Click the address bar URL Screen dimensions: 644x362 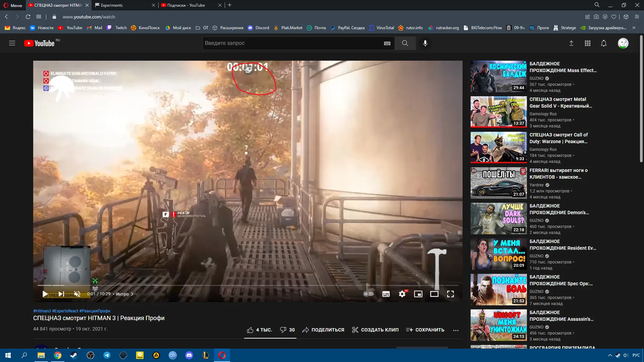point(89,17)
